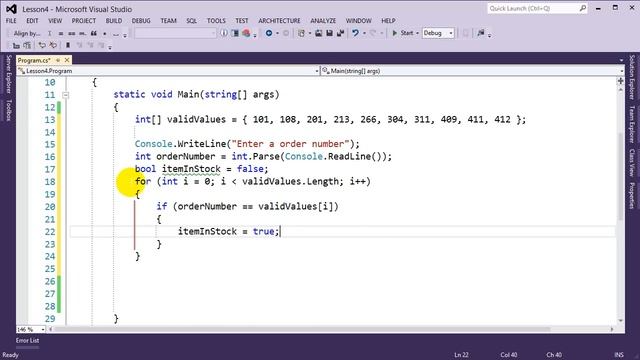The height and width of the screenshot is (360, 640).
Task: Click the Uncomment Selection toolbar icon
Action: point(53,45)
